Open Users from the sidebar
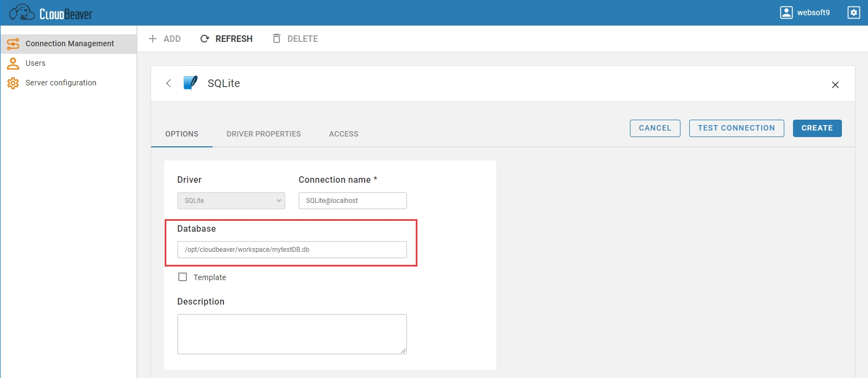868x378 pixels. 35,63
